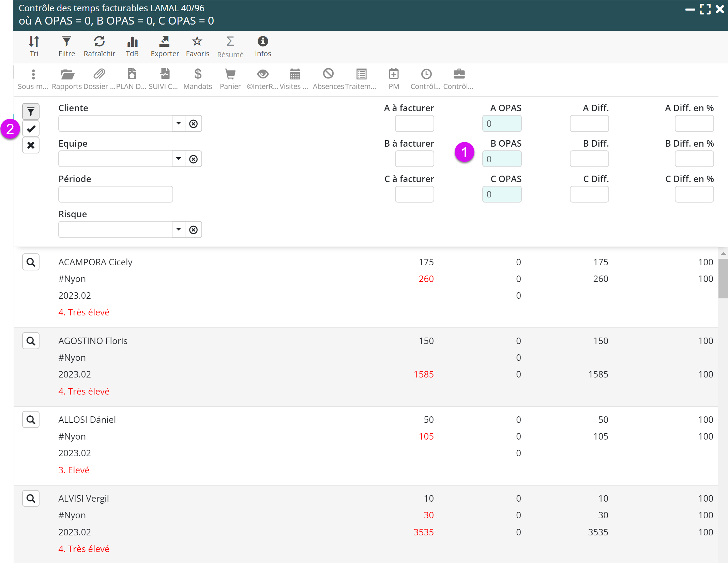Open the Mandats dollar icon
This screenshot has width=728, height=563.
[x=198, y=79]
